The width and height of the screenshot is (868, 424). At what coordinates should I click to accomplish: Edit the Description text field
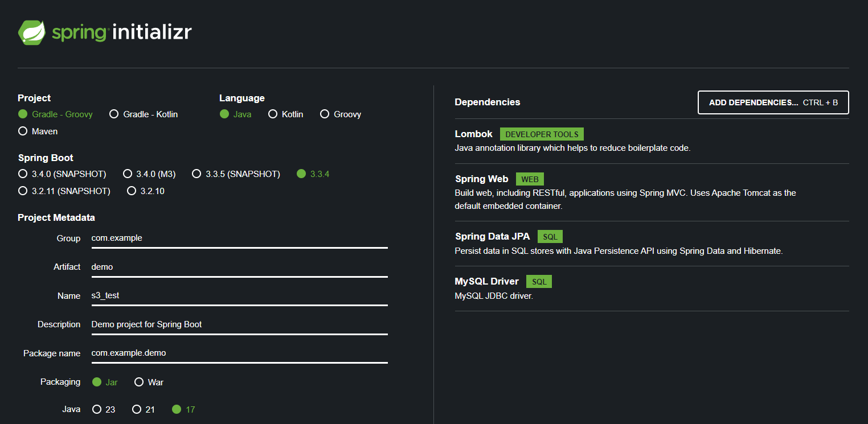[x=239, y=324]
